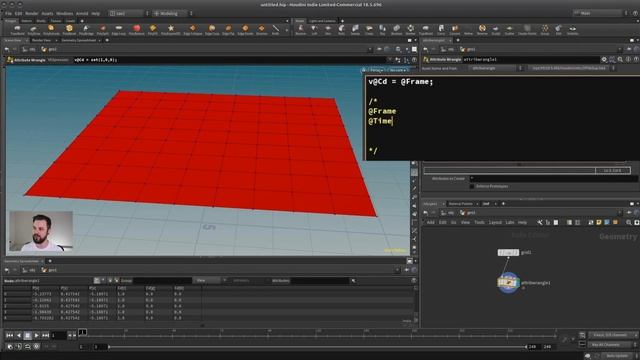Viewport: 640px width, 360px height.
Task: Switch to the Geometry Spreadsheet tab
Action: tap(79, 40)
